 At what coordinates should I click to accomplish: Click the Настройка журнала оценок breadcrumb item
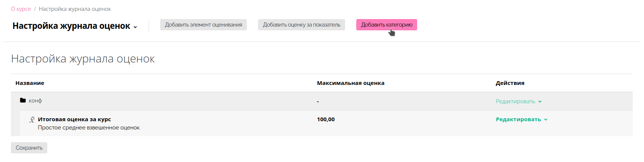click(x=75, y=9)
